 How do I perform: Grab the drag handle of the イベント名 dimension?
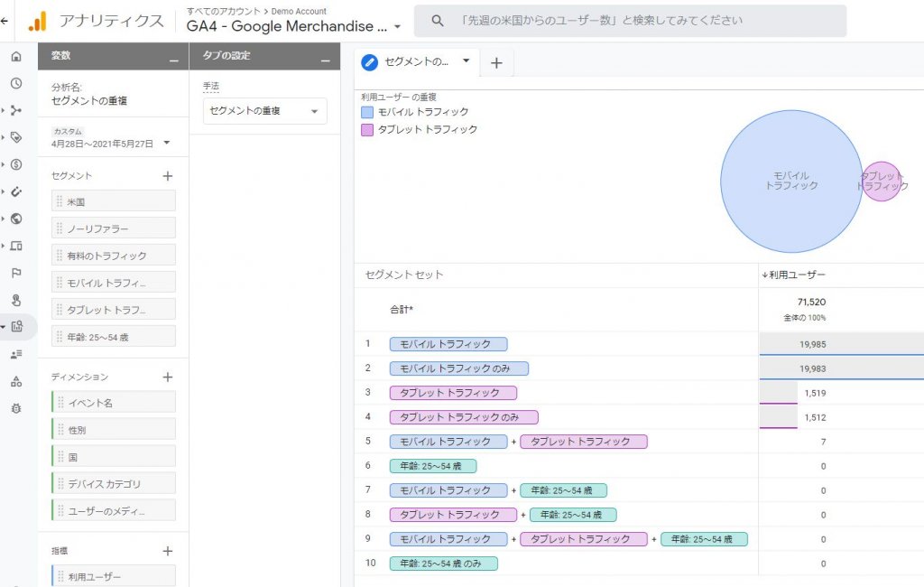click(x=60, y=403)
